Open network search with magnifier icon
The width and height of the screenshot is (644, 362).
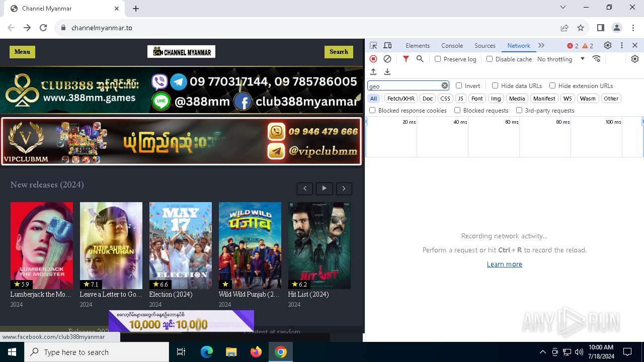point(420,59)
